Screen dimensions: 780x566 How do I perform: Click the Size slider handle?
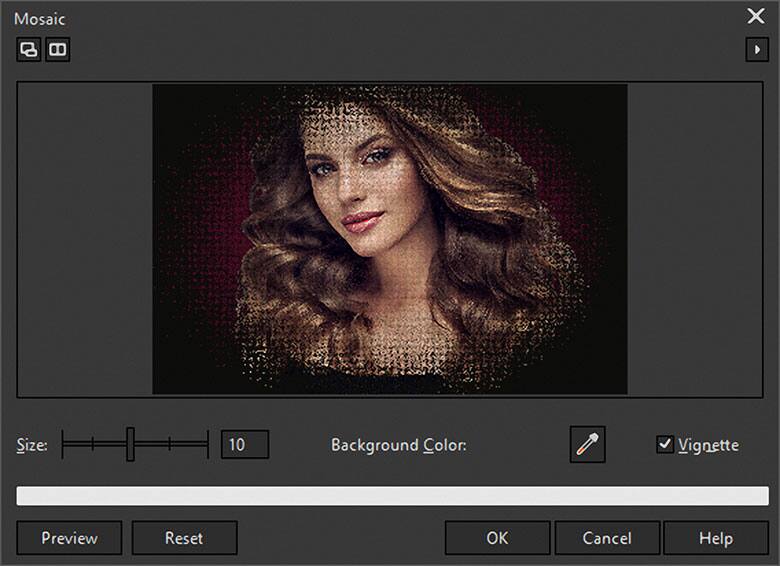[130, 444]
